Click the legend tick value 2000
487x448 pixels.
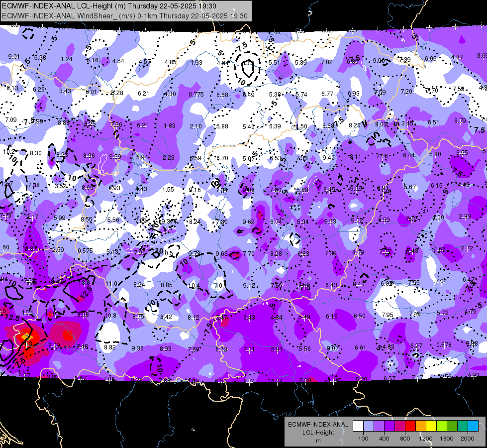point(468,439)
